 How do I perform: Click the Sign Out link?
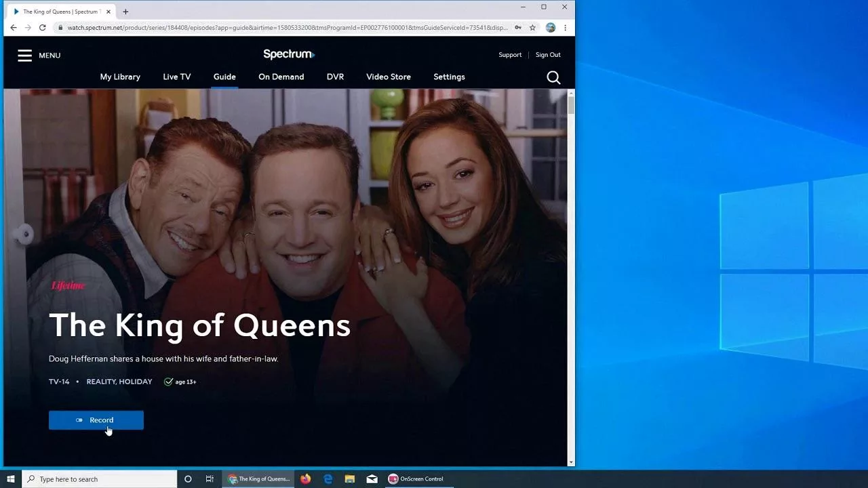pos(548,55)
